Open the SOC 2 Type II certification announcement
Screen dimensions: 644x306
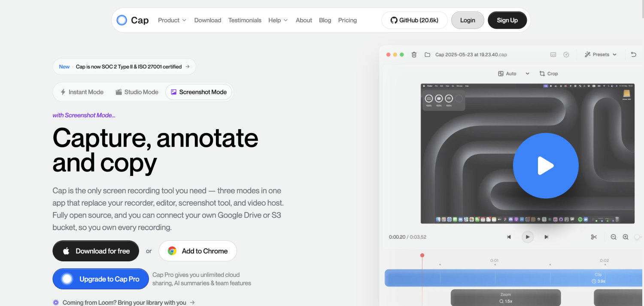click(124, 67)
